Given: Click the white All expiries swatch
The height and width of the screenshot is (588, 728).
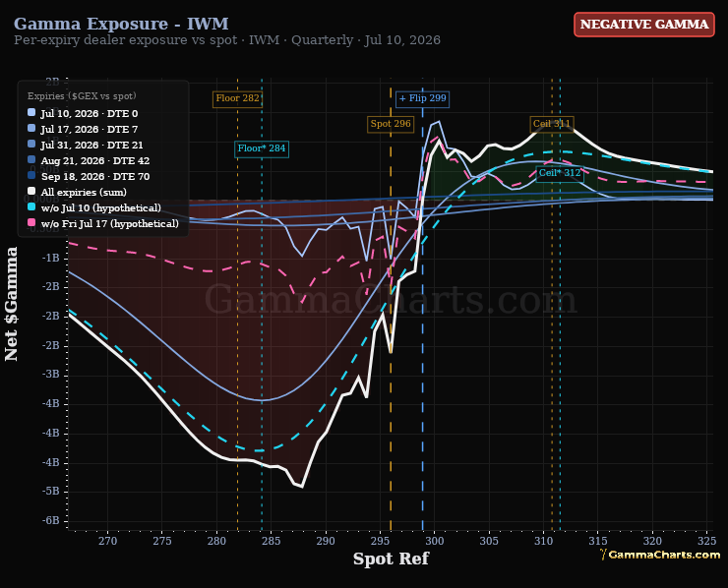Looking at the screenshot, I should click(31, 192).
